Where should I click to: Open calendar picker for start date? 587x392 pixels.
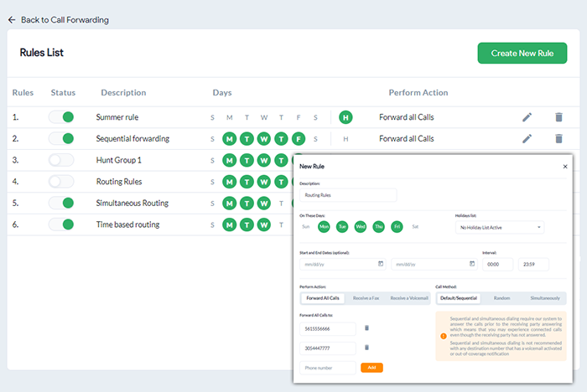click(381, 264)
